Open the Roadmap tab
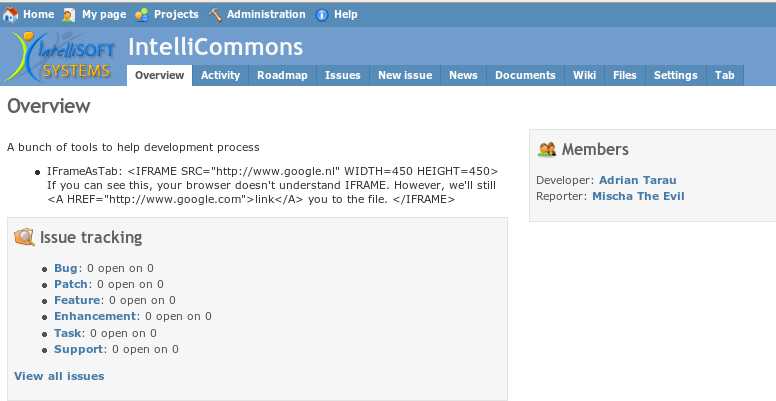 click(x=282, y=75)
